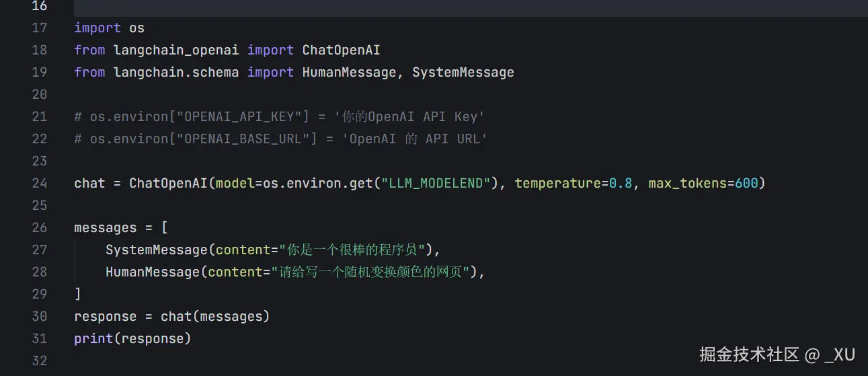Click "ChatOpenAI" in the line 18 import
The image size is (868, 376).
pos(341,50)
